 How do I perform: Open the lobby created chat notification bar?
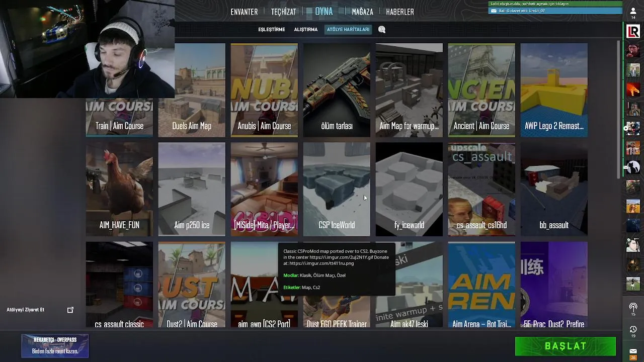[555, 4]
